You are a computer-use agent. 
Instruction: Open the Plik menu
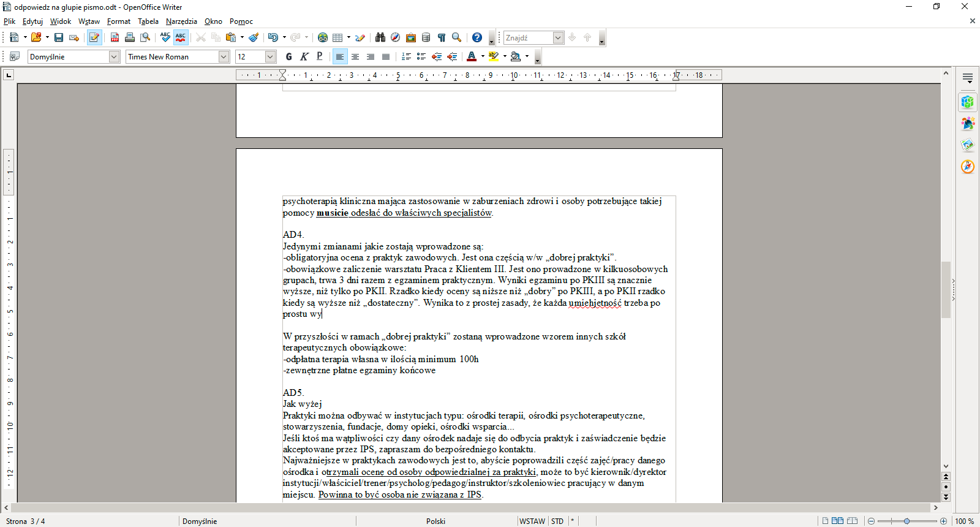coord(9,21)
